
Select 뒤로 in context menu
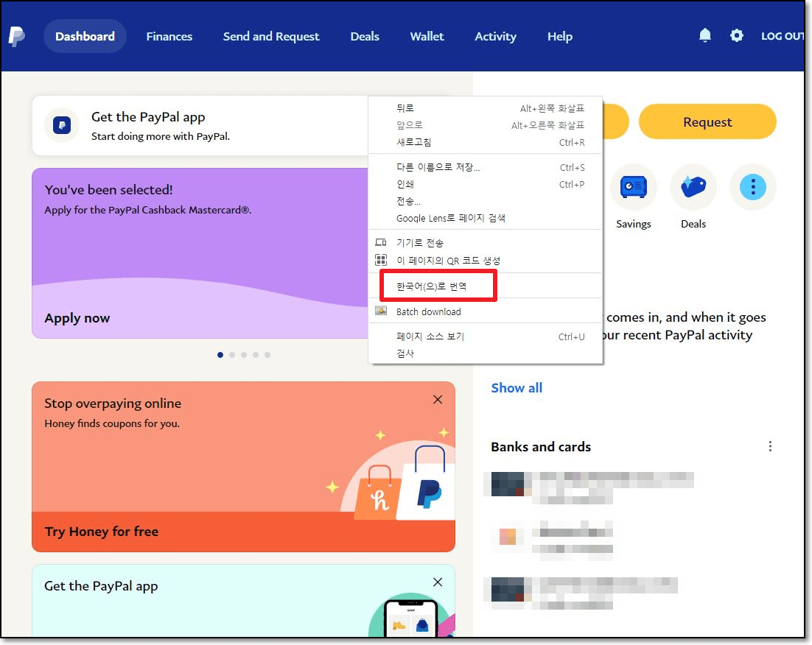(486, 108)
